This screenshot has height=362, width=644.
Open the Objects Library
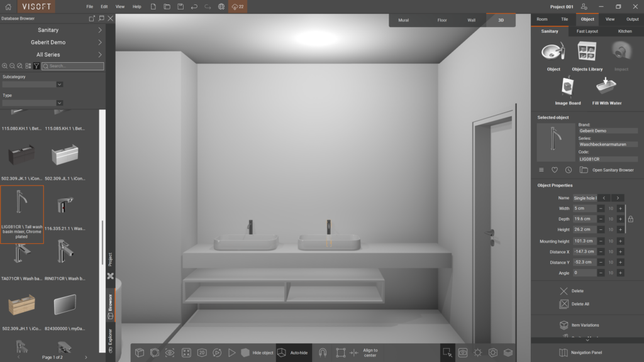(x=587, y=57)
